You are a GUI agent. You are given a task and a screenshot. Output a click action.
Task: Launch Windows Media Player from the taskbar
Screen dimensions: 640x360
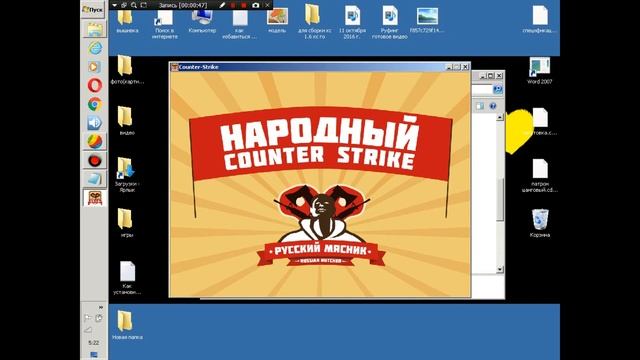tap(95, 67)
